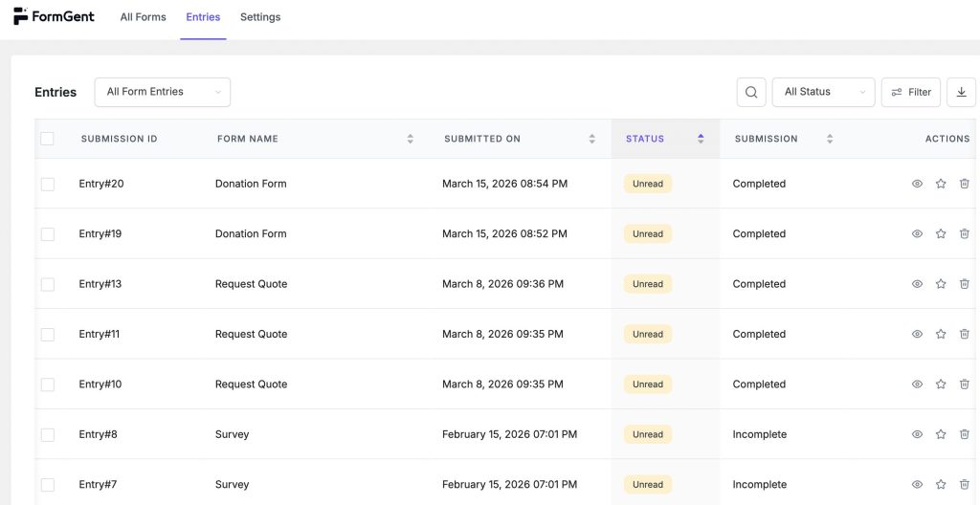Star Entry#11
This screenshot has height=505, width=980.
point(941,334)
